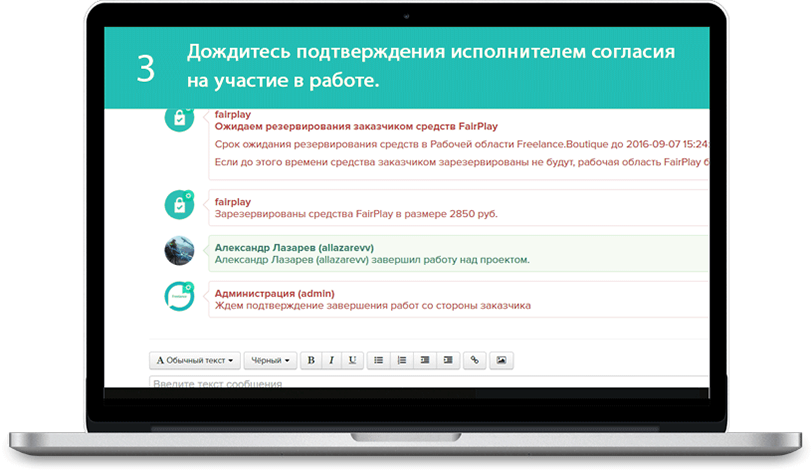Click fairplay name above 'Ожидаем резервирования' heading

(x=233, y=114)
